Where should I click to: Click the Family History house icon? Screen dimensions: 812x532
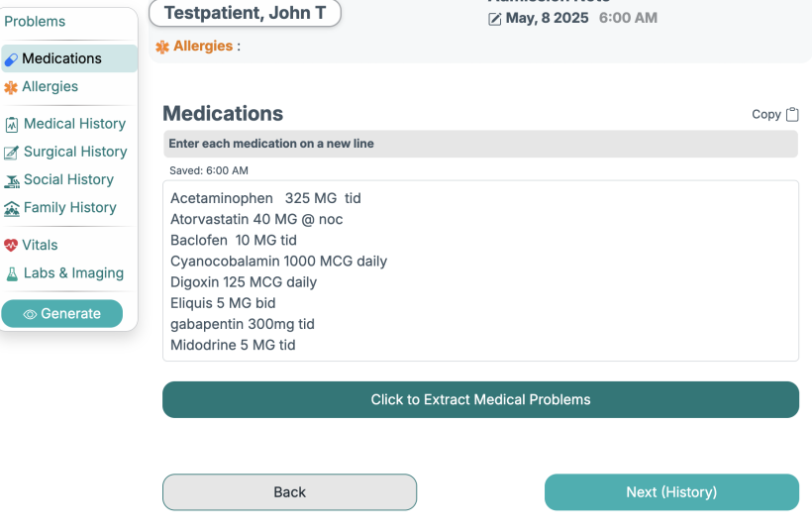(12, 208)
